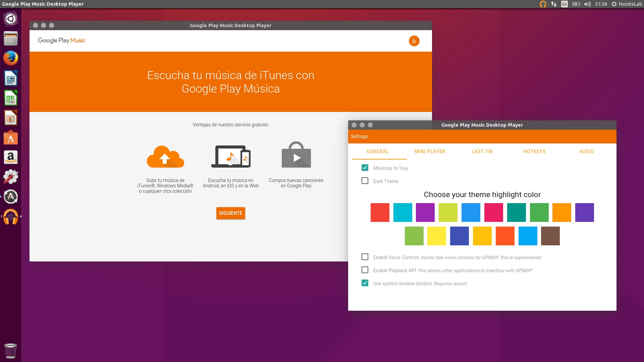Switch to the GENERAL settings tab
644x362 pixels.
tap(378, 152)
